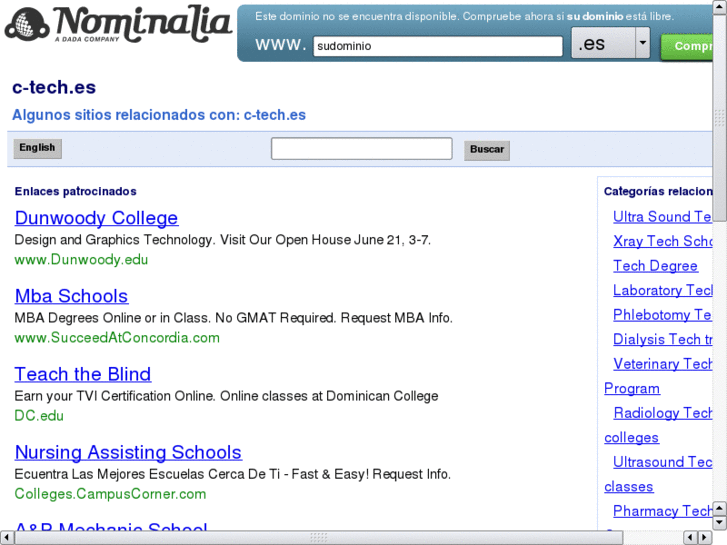Screen dimensions: 727x545
Task: Click the Buscar button
Action: pos(486,150)
